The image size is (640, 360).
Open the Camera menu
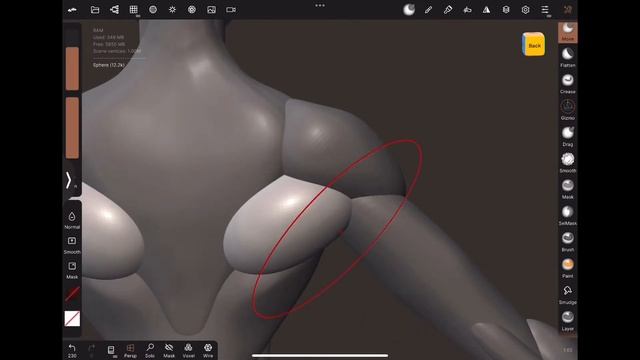click(x=231, y=10)
